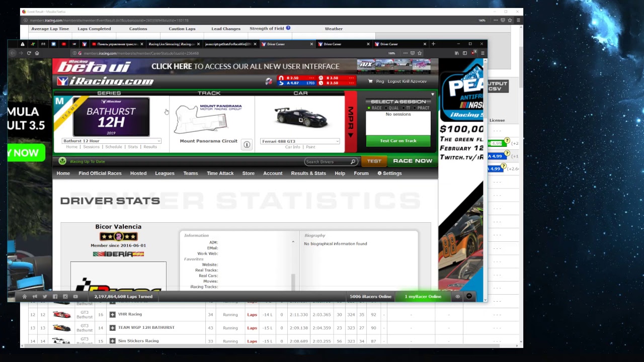The height and width of the screenshot is (362, 644).
Task: Expand the TEAM WGP 12H BATHURST row
Action: coord(112,328)
